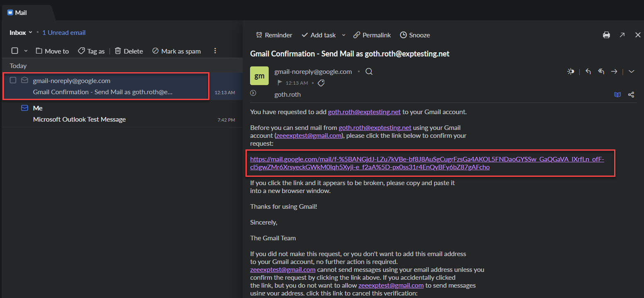The width and height of the screenshot is (644, 298).
Task: Expand more actions chevron in email header
Action: (x=632, y=72)
